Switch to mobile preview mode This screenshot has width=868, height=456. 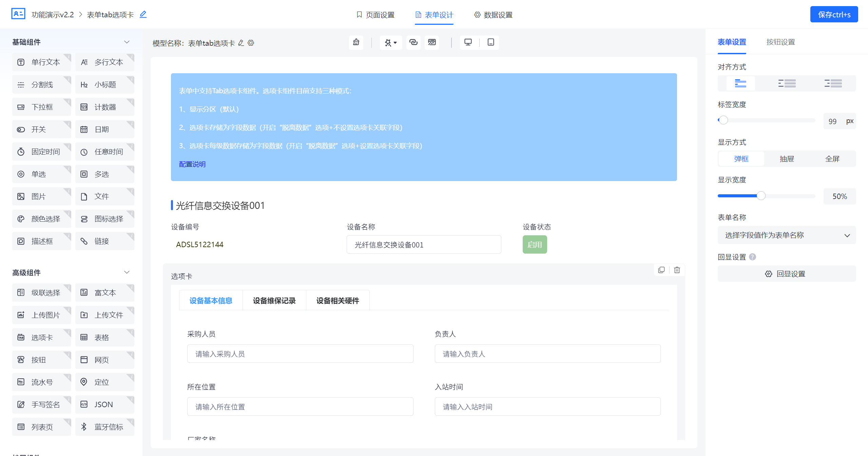[x=490, y=43]
